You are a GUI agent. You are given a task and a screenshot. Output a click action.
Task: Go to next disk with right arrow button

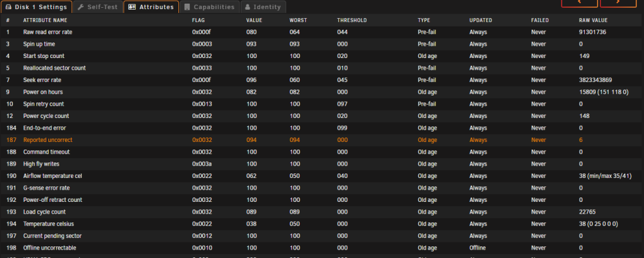click(x=618, y=3)
